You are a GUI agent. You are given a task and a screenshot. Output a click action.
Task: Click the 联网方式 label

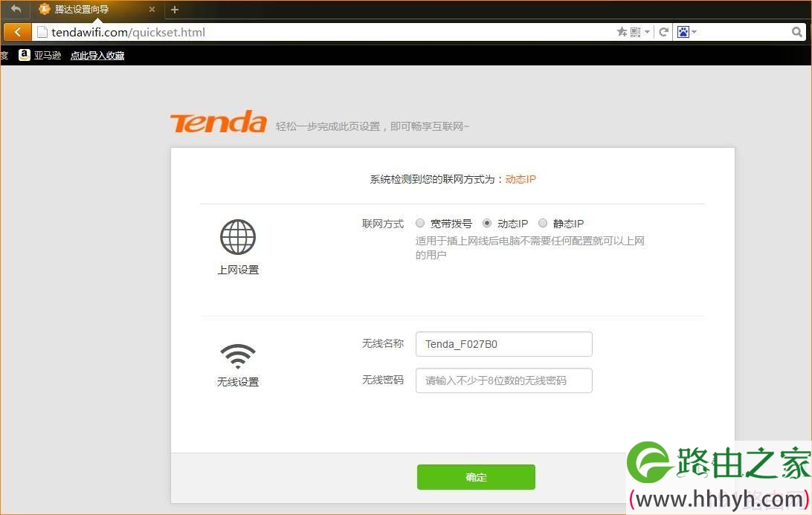(x=383, y=224)
